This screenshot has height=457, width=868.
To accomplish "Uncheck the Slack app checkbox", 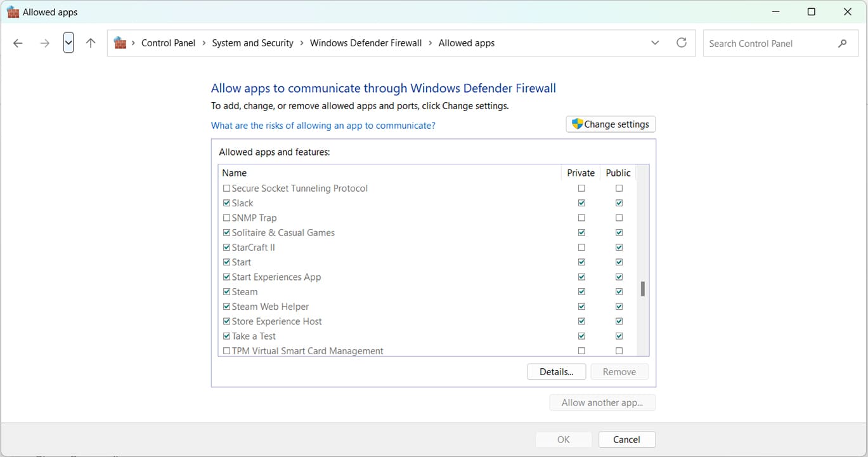I will [227, 203].
